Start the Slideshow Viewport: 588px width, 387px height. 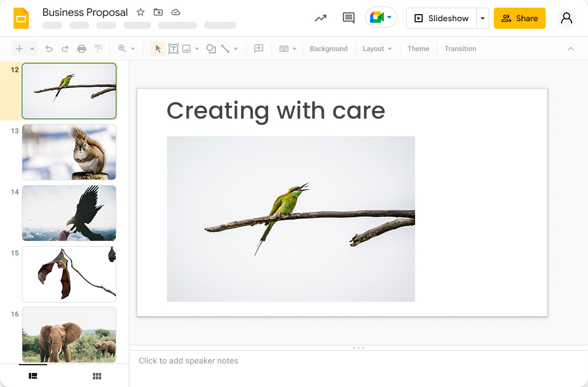(442, 18)
